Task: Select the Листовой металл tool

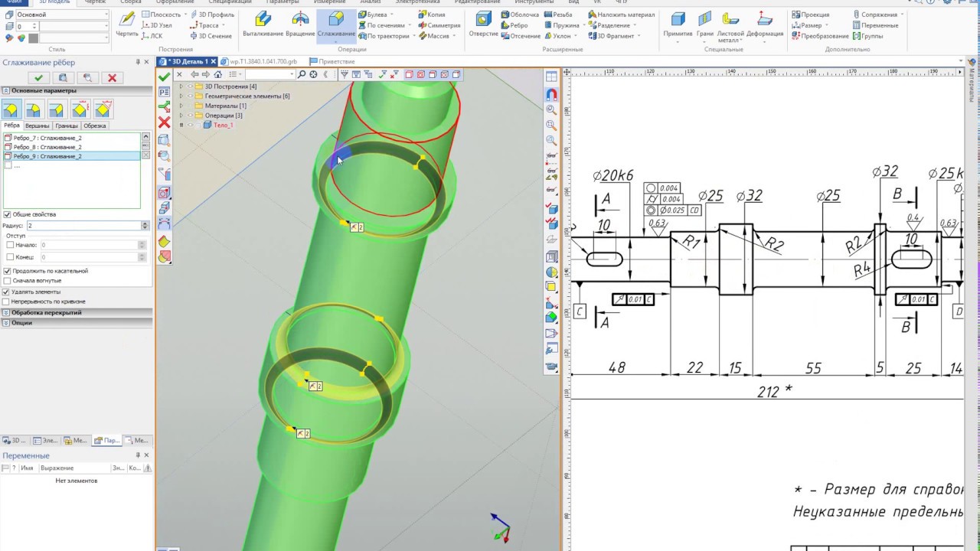Action: pos(730,26)
